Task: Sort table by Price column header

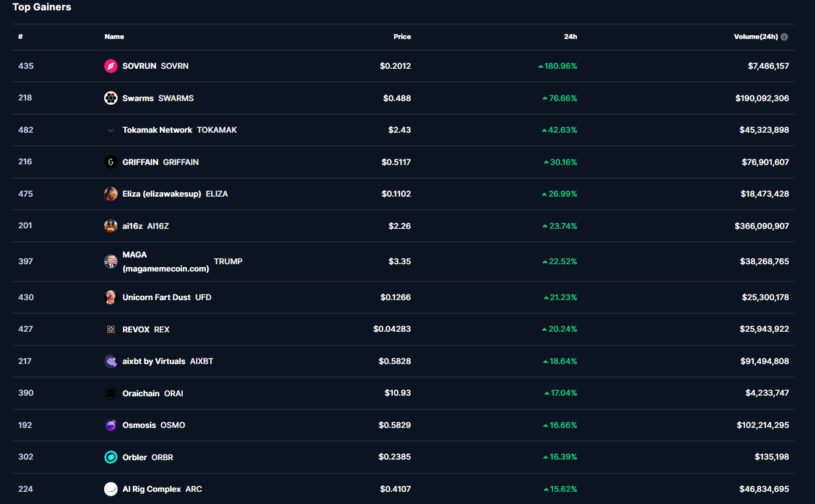Action: pyautogui.click(x=402, y=37)
